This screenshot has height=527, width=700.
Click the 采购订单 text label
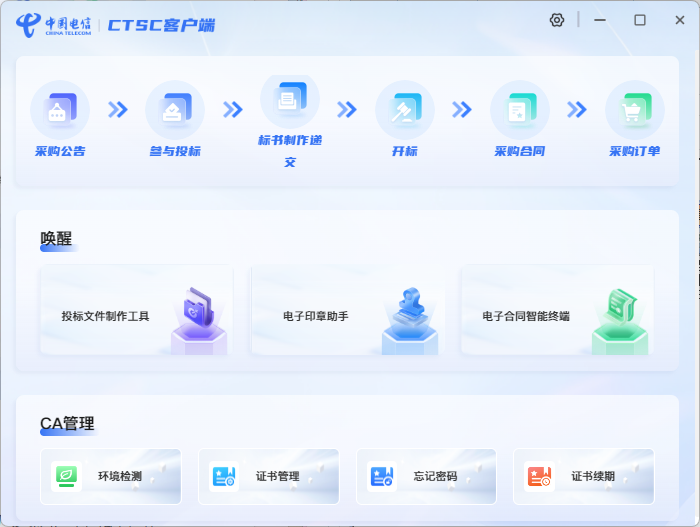click(x=635, y=152)
